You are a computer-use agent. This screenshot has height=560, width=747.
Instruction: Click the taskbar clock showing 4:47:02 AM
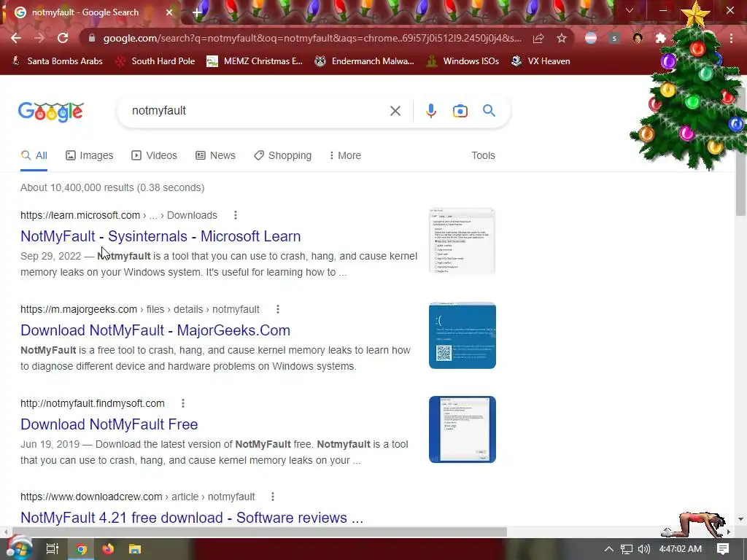681,549
